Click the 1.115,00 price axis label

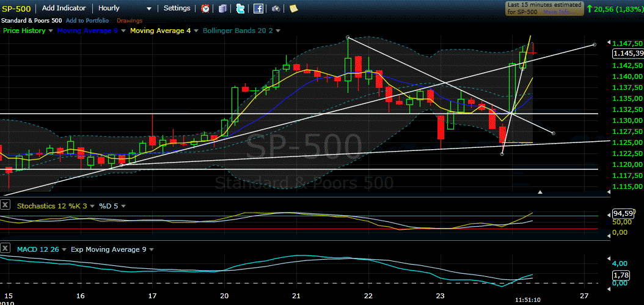click(627, 186)
